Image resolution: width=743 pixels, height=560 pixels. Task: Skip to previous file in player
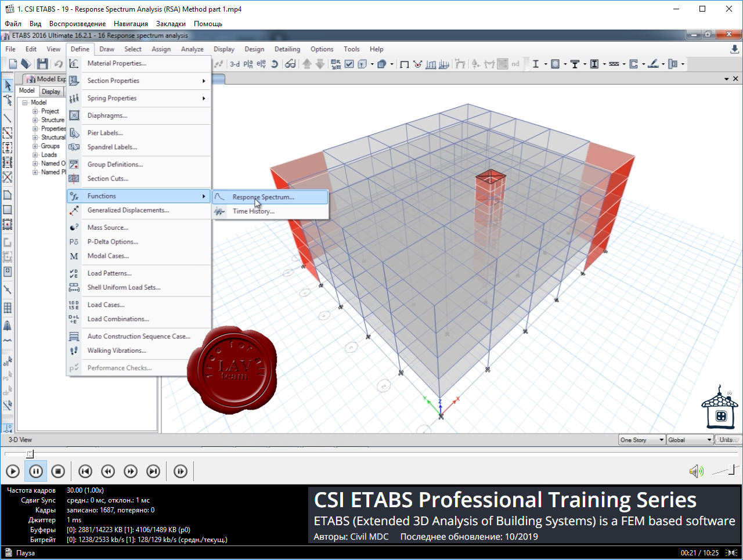click(85, 471)
